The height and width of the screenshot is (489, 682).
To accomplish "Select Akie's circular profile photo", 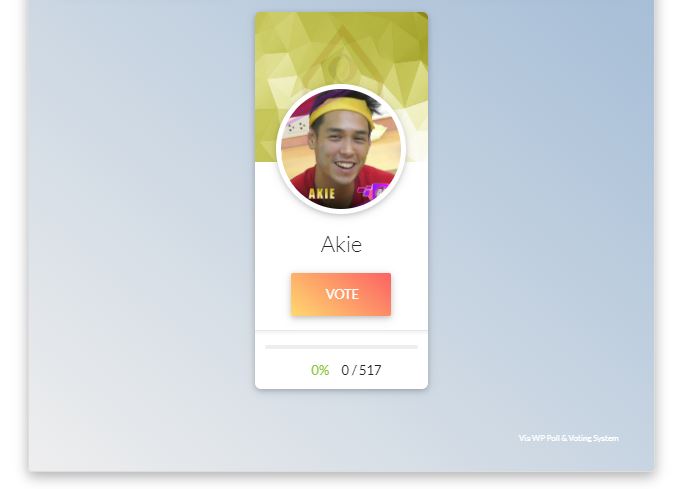I will click(x=341, y=149).
